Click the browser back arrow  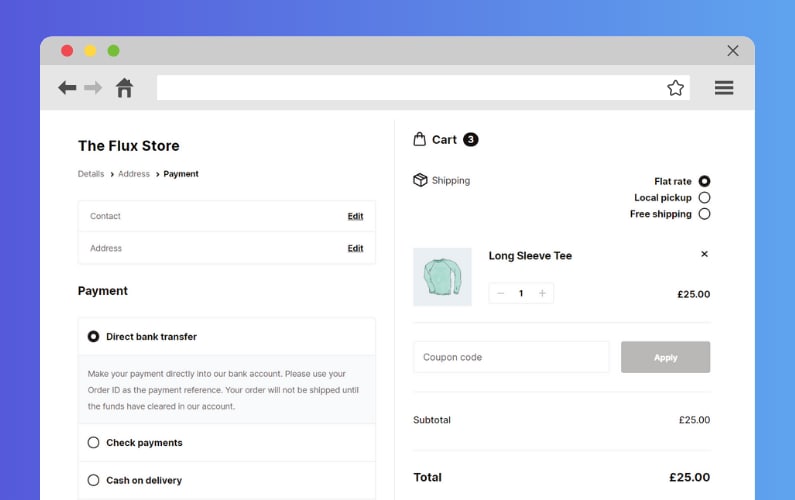tap(67, 88)
